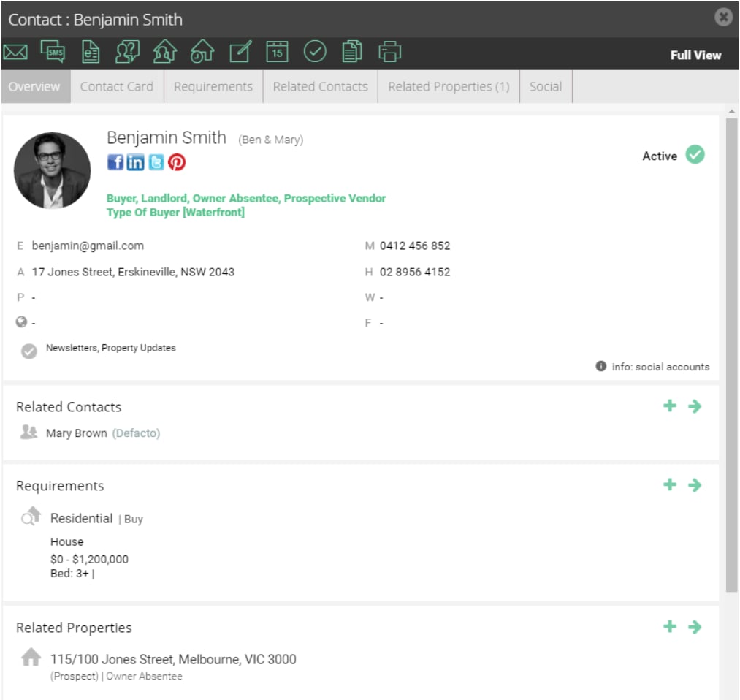
Task: Expand Requirements section via arrow
Action: (x=695, y=484)
